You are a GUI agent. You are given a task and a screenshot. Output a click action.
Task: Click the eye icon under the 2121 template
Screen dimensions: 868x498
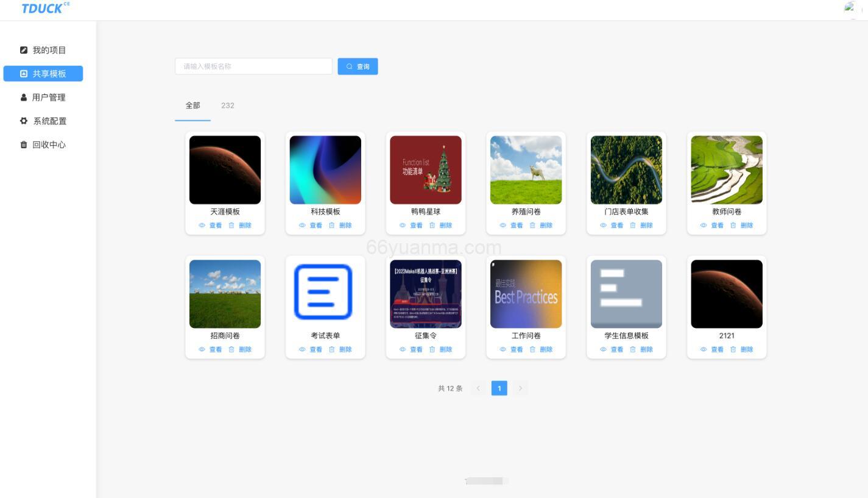704,349
